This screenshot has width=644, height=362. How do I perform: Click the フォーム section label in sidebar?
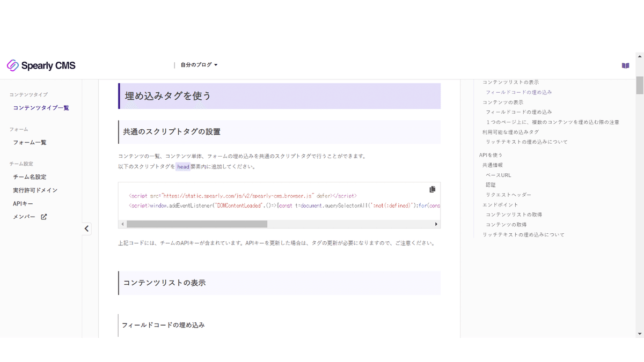[x=19, y=129]
